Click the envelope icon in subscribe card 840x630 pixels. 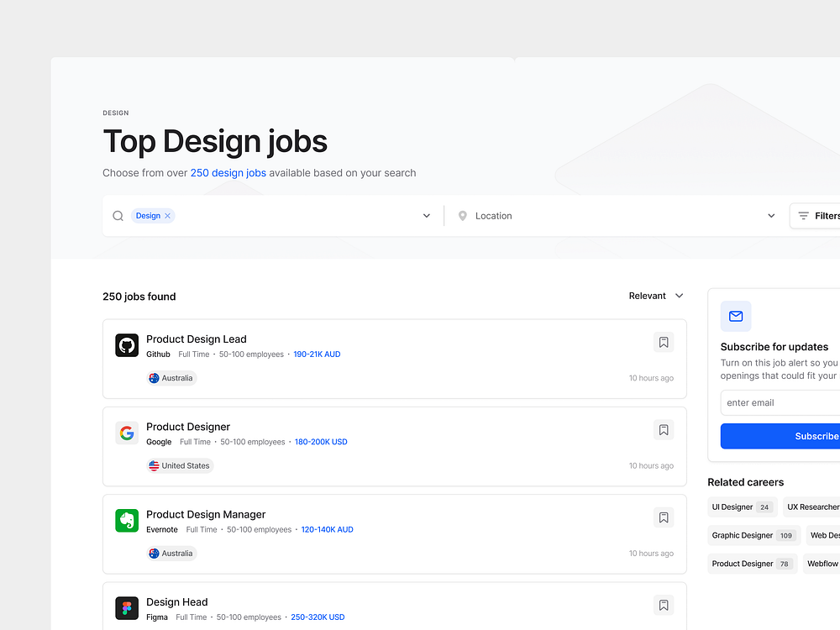pos(736,317)
